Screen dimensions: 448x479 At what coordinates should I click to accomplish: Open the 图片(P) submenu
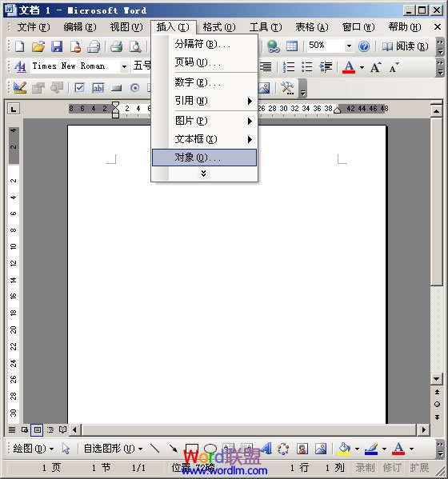click(x=204, y=121)
